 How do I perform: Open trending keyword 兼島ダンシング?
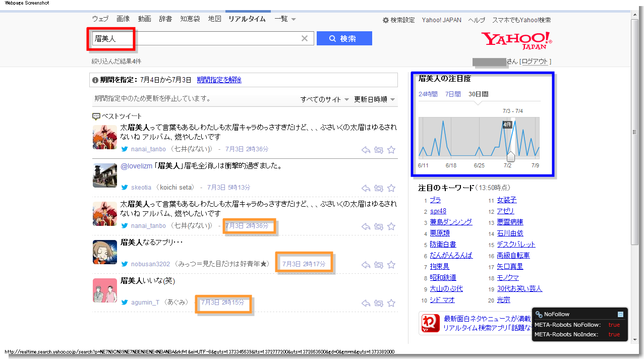[x=451, y=222]
